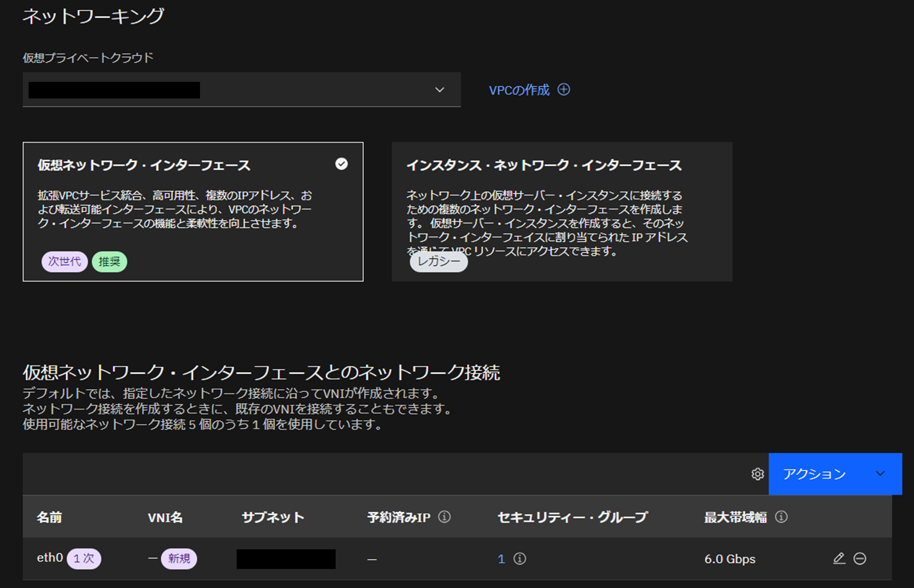Click the checkmark on selected interface card
The image size is (914, 588).
tap(342, 164)
